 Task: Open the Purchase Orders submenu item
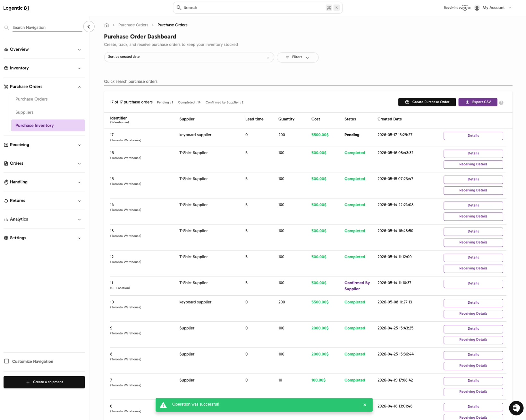point(31,99)
